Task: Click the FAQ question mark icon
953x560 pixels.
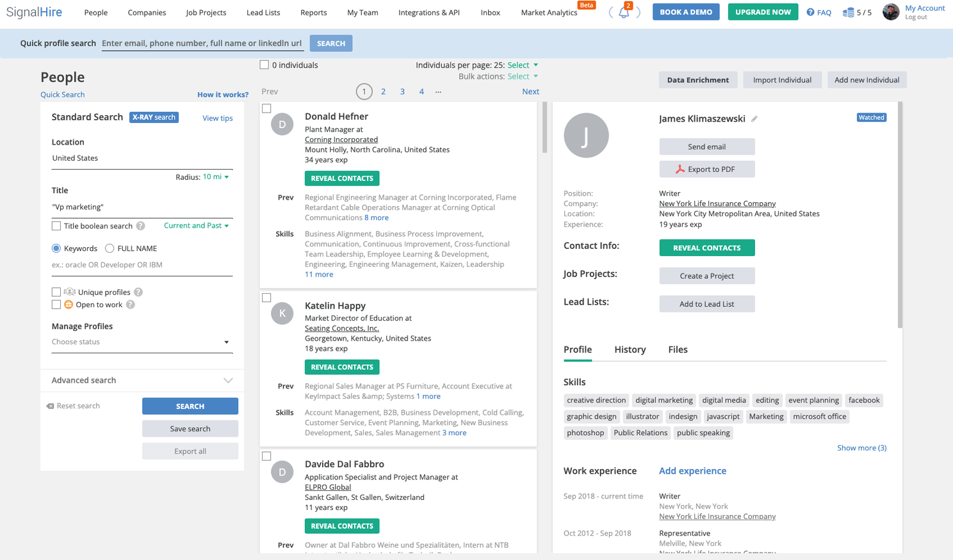Action: click(810, 12)
